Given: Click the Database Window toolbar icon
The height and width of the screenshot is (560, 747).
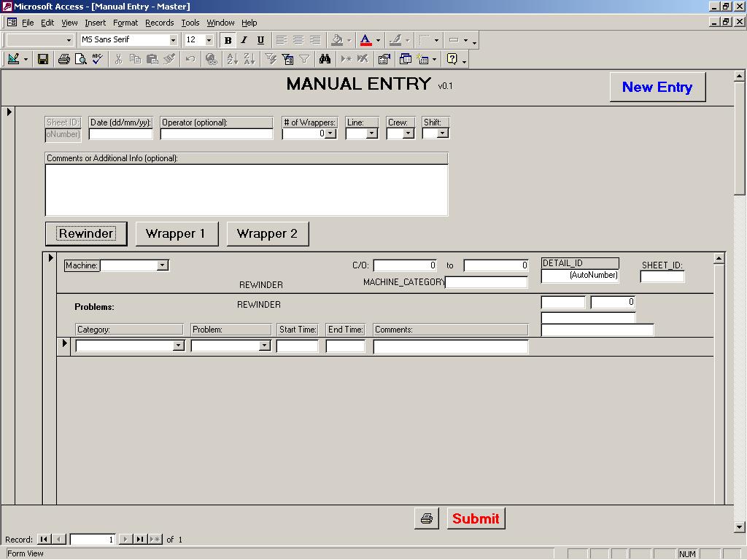Looking at the screenshot, I should [406, 59].
